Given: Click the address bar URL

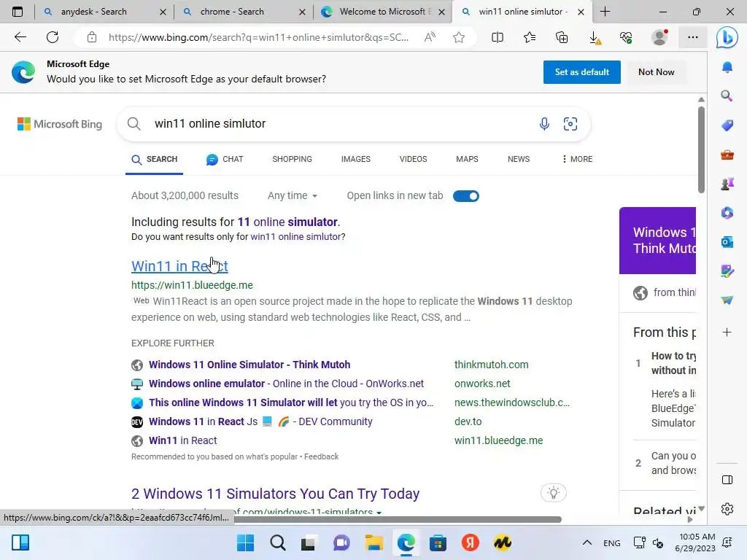Looking at the screenshot, I should pos(258,37).
